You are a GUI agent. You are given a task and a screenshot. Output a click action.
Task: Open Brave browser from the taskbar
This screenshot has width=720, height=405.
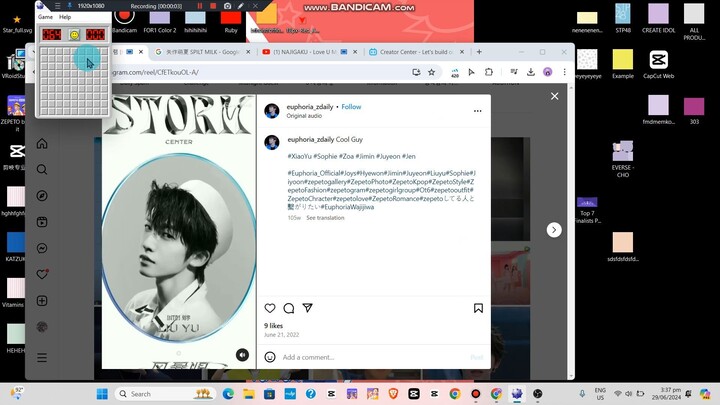pos(393,394)
